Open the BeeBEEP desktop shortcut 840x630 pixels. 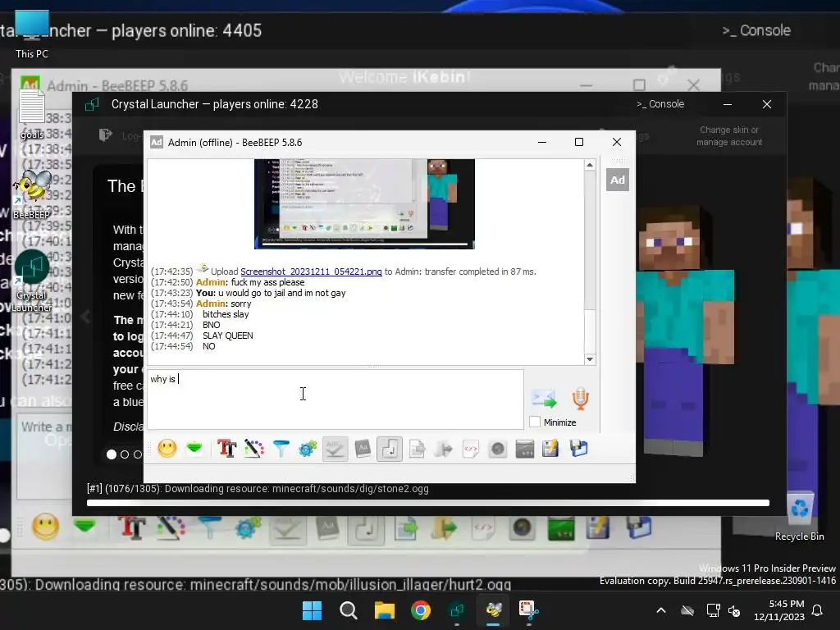point(32,194)
